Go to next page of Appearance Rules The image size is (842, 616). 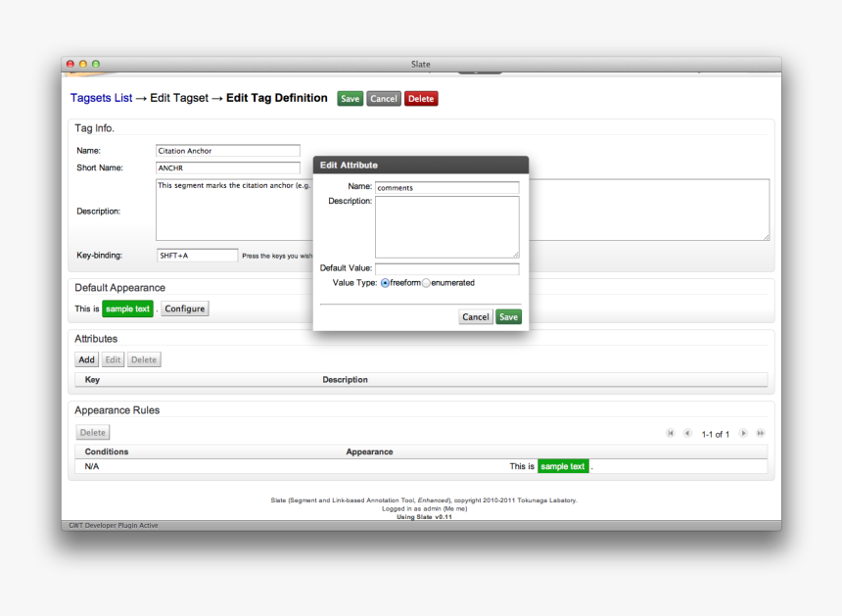click(x=743, y=433)
